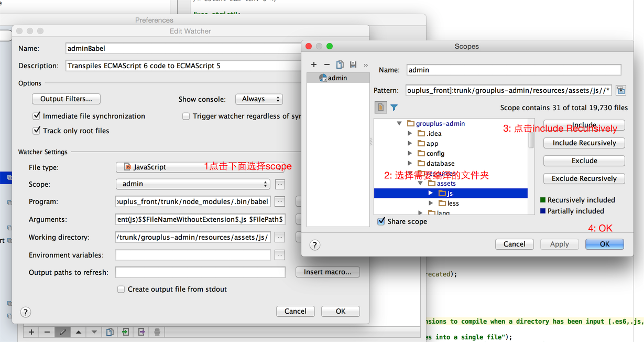Click the Scopes dialog OK button
Screen dimensions: 644x342
tap(604, 244)
